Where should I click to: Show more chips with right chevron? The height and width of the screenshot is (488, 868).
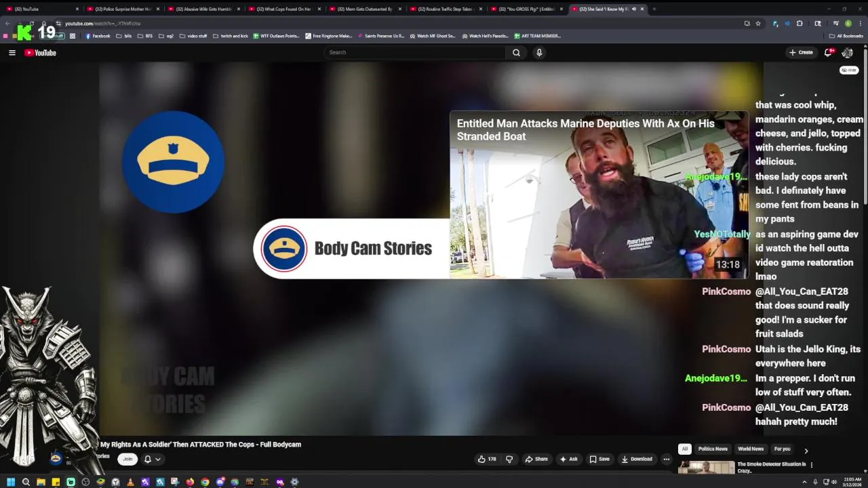point(806,450)
